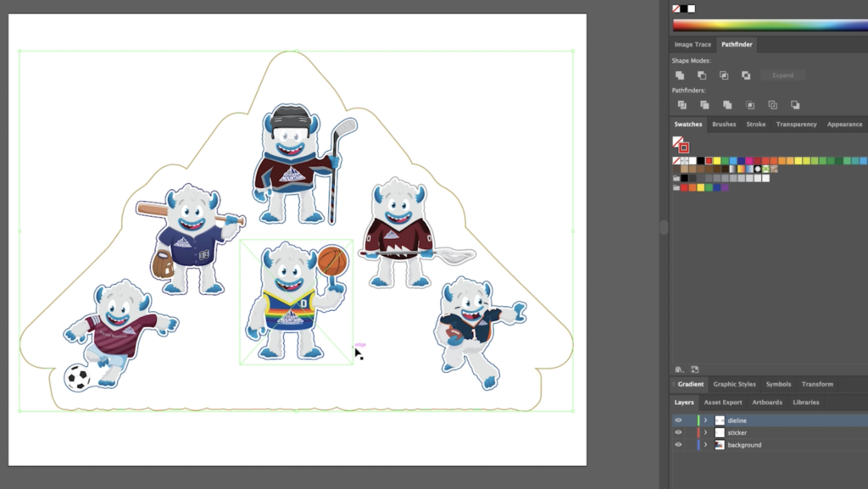Select the dieline layer row name
868x489 pixels.
[737, 420]
